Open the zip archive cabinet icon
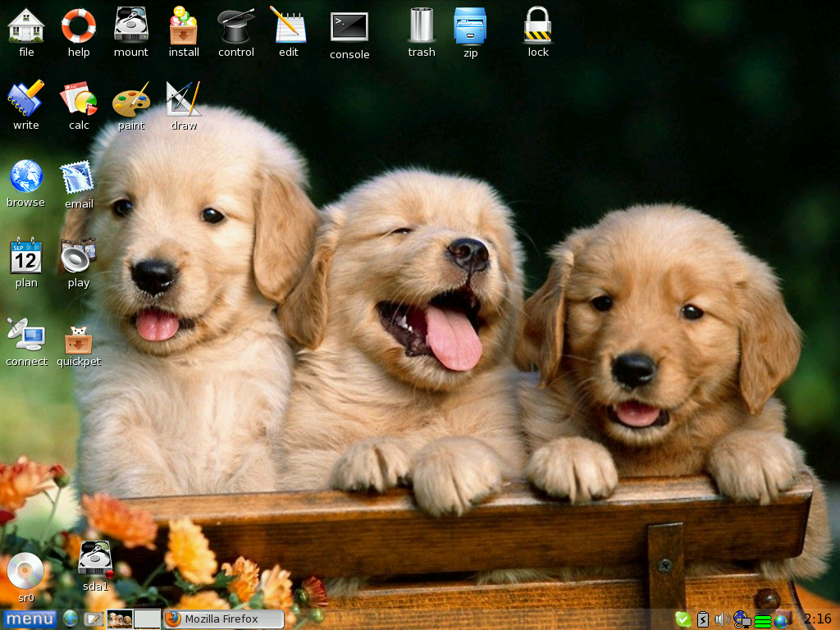 coord(470,25)
